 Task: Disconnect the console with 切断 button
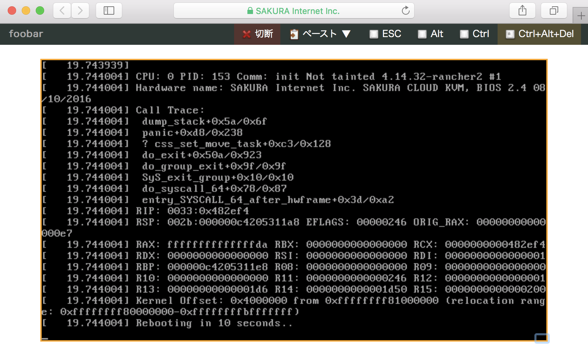pyautogui.click(x=257, y=34)
